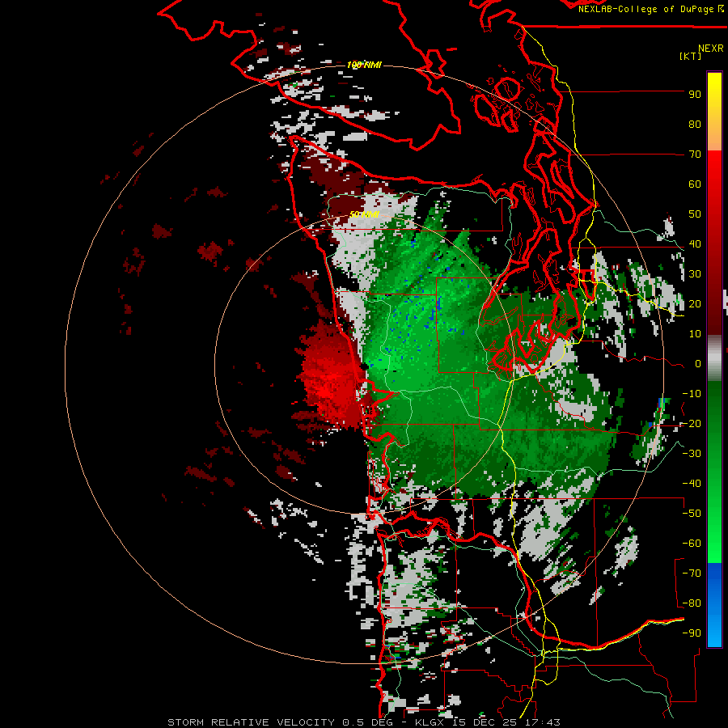The height and width of the screenshot is (728, 728).
Task: Click the NEXLAB-College of DuPage header text
Action: [650, 9]
